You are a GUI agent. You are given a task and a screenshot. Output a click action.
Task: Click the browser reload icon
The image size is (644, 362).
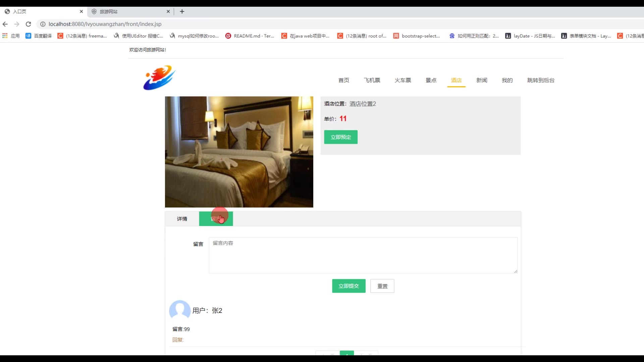coord(29,24)
